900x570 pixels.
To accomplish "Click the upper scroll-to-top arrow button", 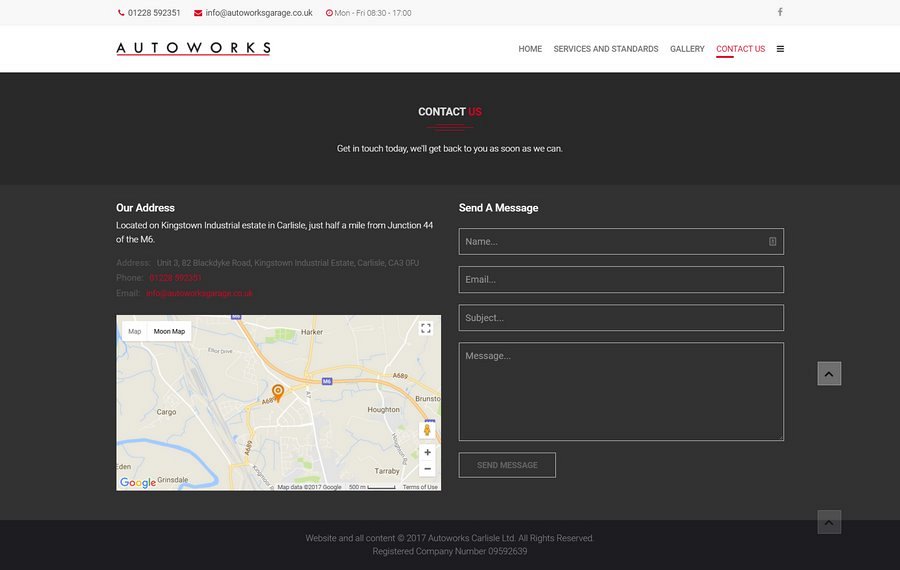I will 829,374.
